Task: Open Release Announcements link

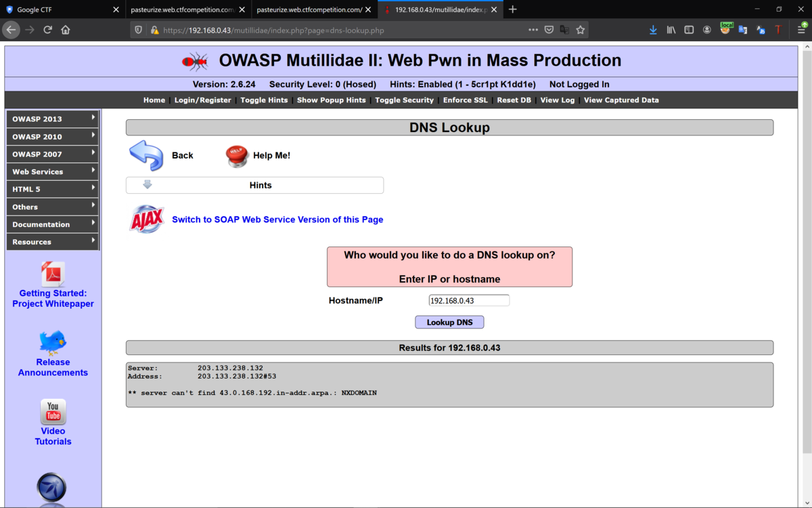Action: coord(53,367)
